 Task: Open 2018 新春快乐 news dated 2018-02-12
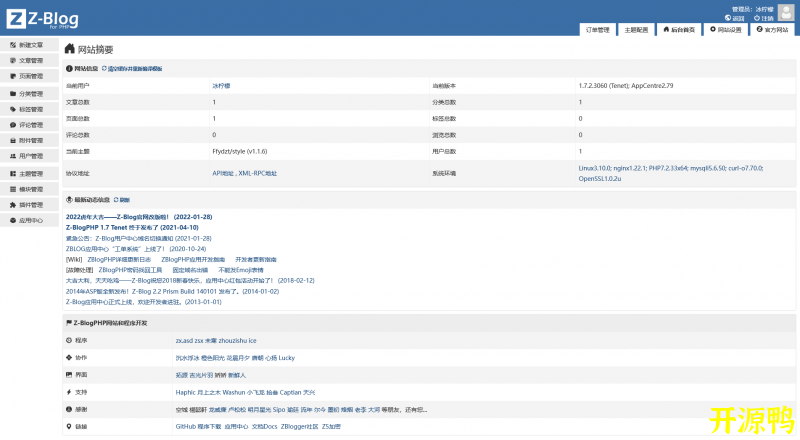tap(190, 281)
